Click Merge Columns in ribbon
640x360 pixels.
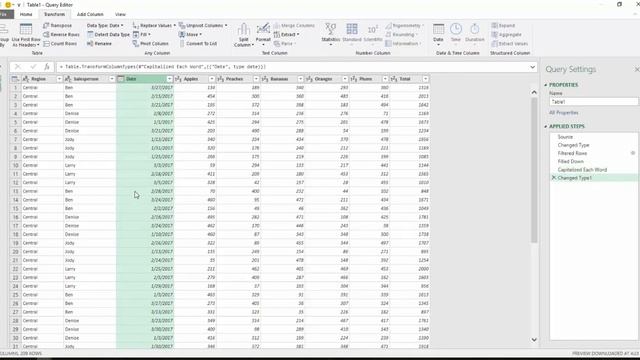[x=294, y=26]
